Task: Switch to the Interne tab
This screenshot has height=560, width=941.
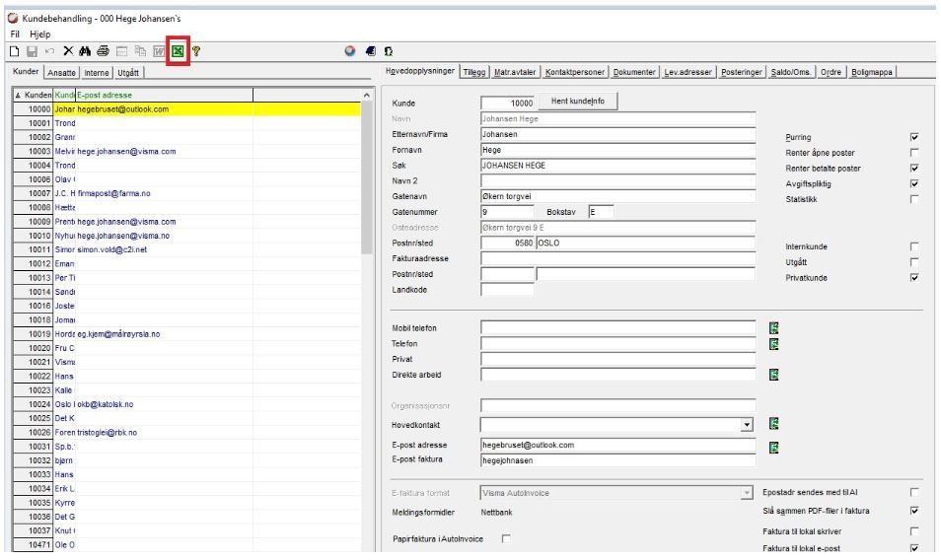Action: [96, 73]
